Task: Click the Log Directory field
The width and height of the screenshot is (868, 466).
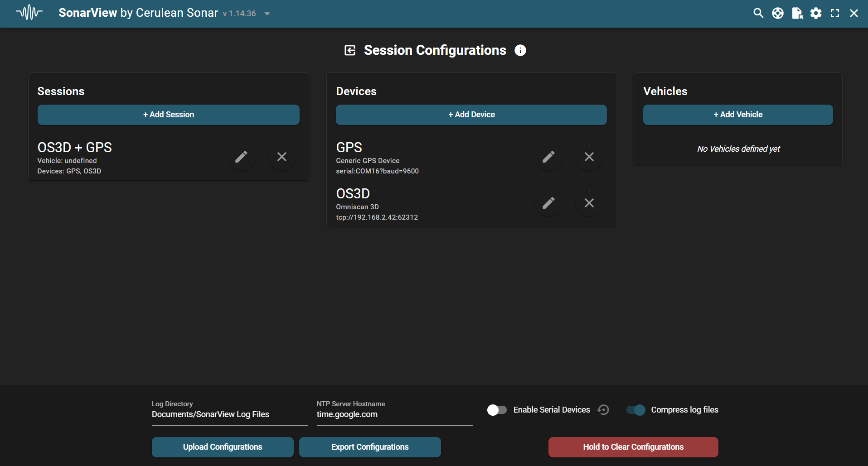Action: click(x=229, y=414)
